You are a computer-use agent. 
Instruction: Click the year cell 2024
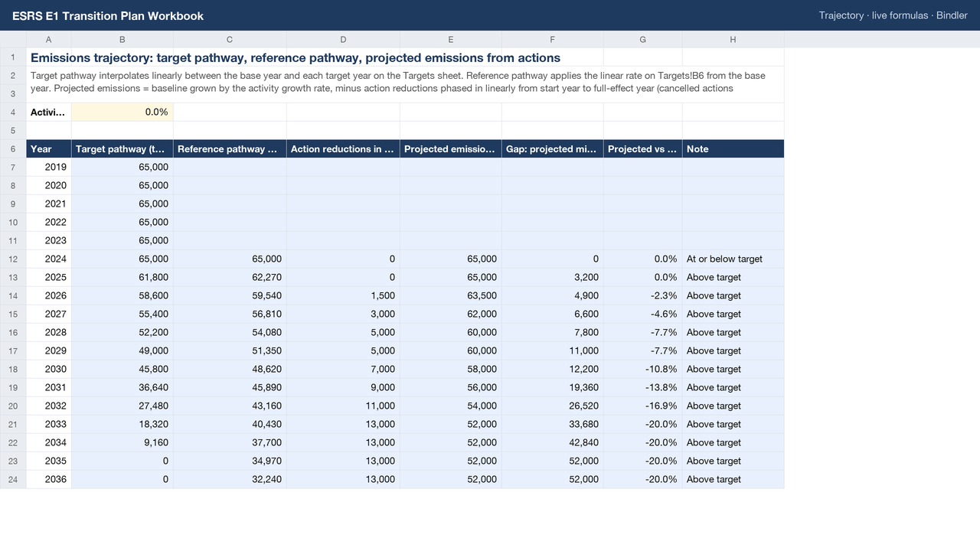(49, 259)
